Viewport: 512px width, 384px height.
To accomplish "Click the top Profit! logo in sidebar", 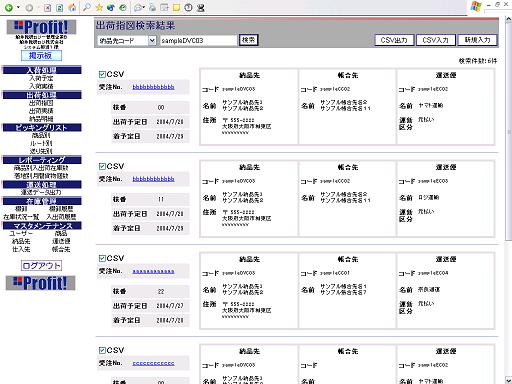I will (41, 27).
